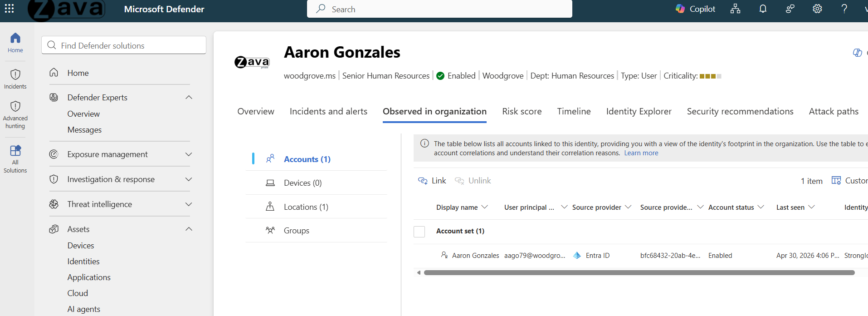
Task: Follow the Learn more link
Action: coord(641,153)
